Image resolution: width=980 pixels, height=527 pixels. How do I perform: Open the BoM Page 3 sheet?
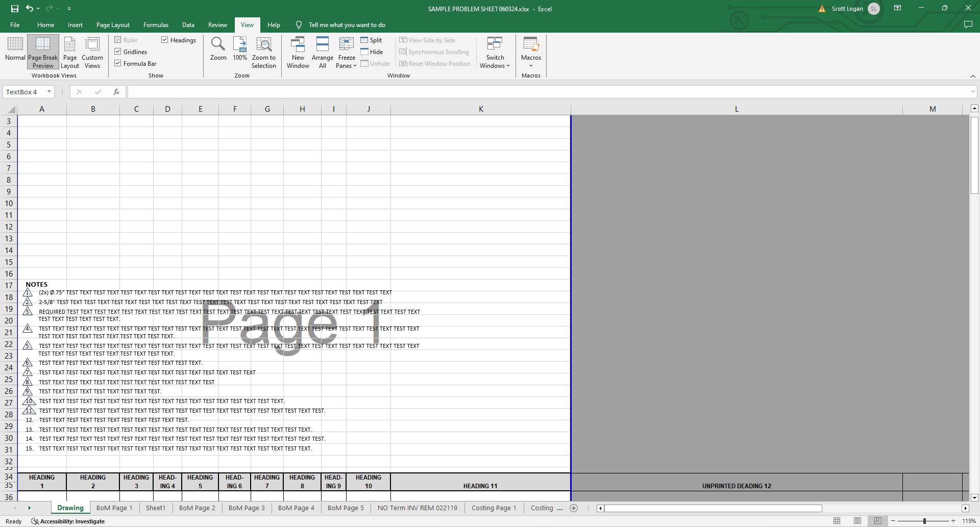247,508
